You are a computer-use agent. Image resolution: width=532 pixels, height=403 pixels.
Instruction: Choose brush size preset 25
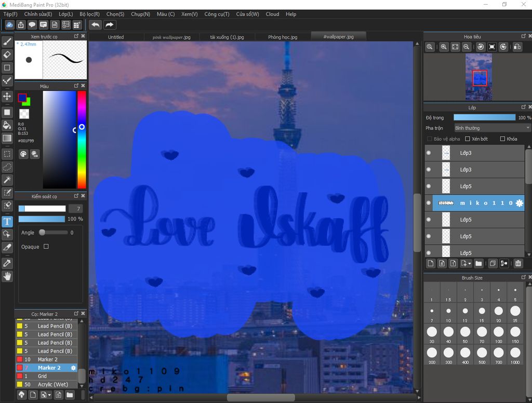coord(515,314)
